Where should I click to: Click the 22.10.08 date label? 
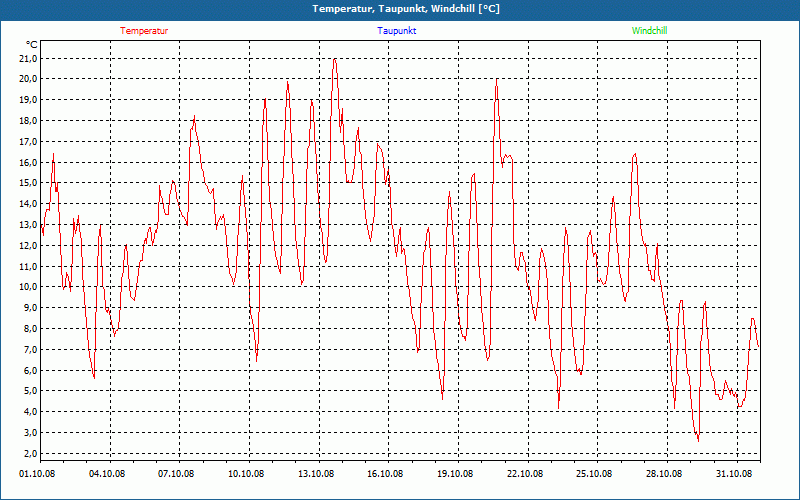click(524, 473)
